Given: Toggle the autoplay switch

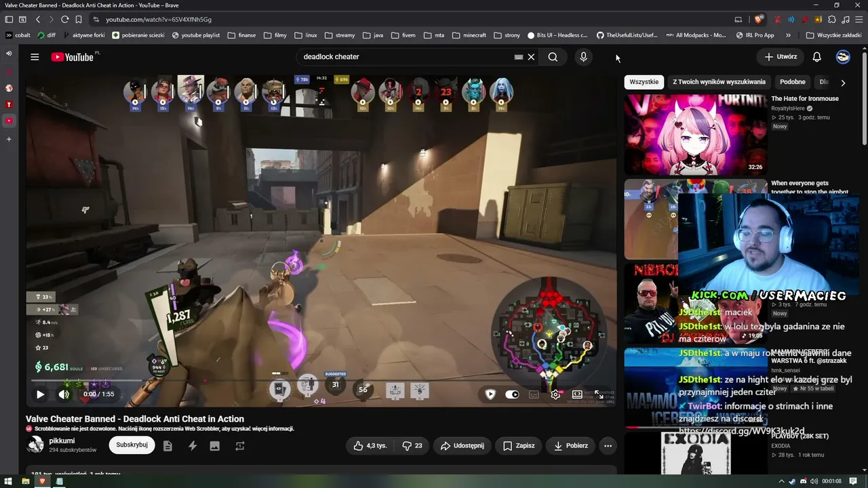Looking at the screenshot, I should tap(512, 394).
